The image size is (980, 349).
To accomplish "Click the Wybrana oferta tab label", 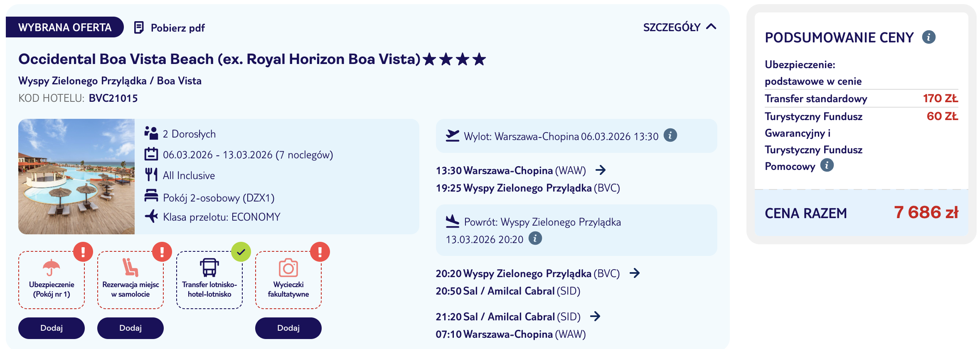I will 65,27.
